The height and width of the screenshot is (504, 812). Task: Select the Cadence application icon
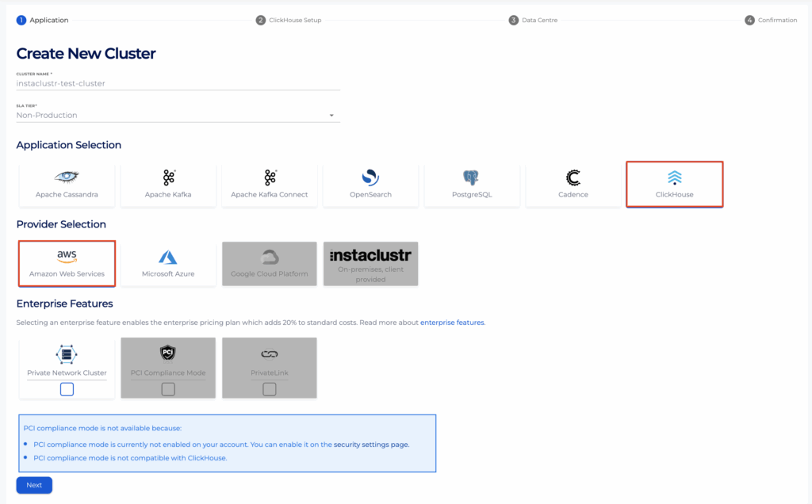573,178
